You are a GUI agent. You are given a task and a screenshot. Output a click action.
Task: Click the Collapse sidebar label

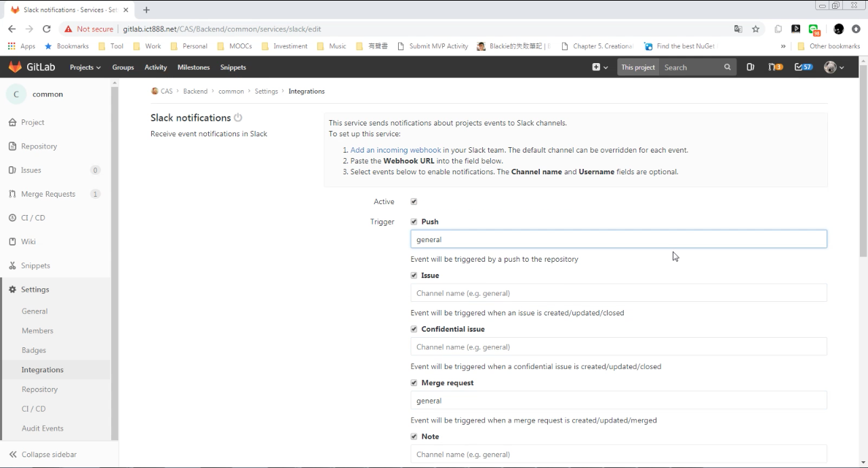[49, 454]
